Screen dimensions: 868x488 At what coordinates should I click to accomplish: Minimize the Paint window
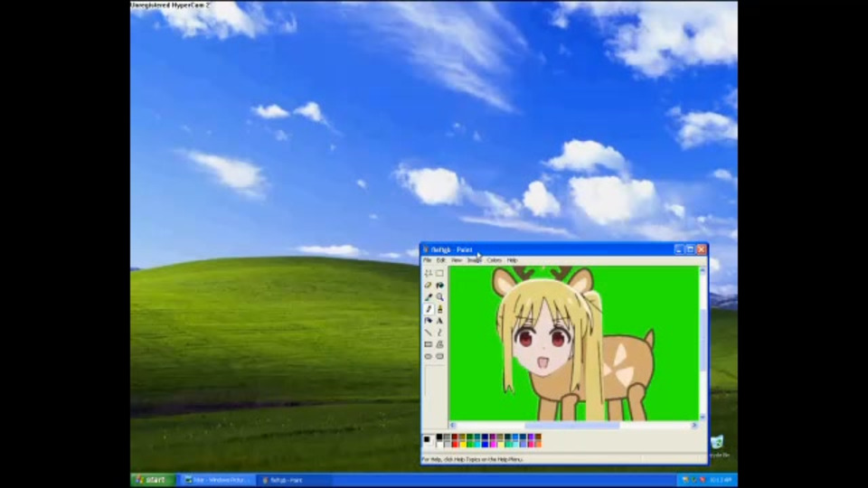[x=679, y=249]
